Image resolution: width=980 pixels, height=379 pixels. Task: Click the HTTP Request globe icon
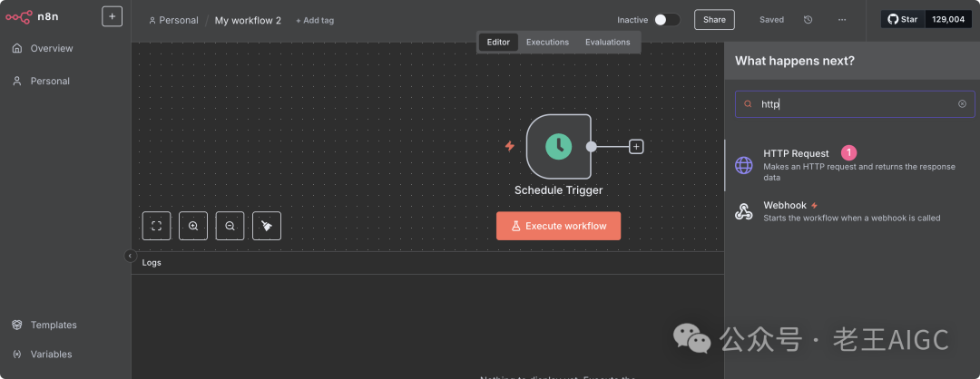pos(744,165)
